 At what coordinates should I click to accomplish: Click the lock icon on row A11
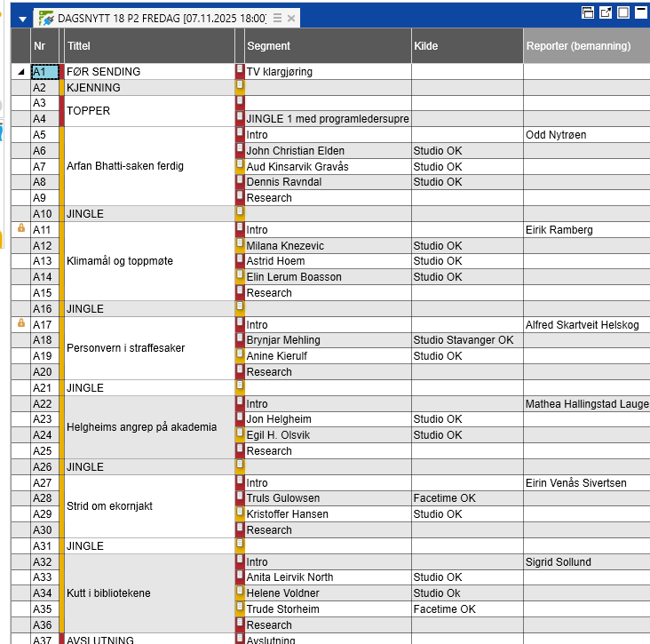pos(21,229)
